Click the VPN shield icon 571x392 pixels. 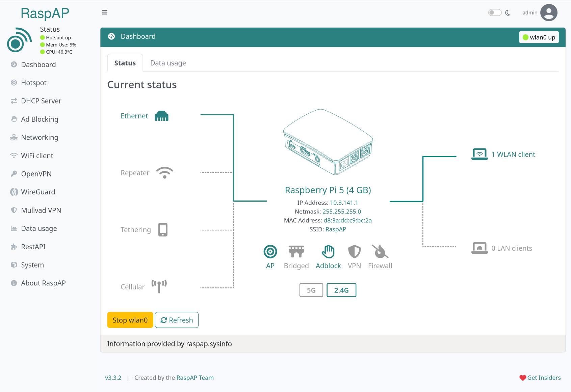tap(354, 251)
